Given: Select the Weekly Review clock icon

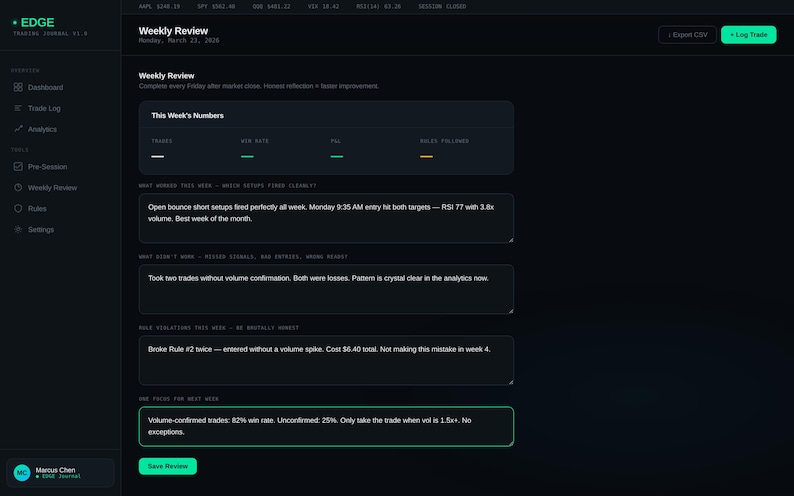Looking at the screenshot, I should pyautogui.click(x=18, y=187).
